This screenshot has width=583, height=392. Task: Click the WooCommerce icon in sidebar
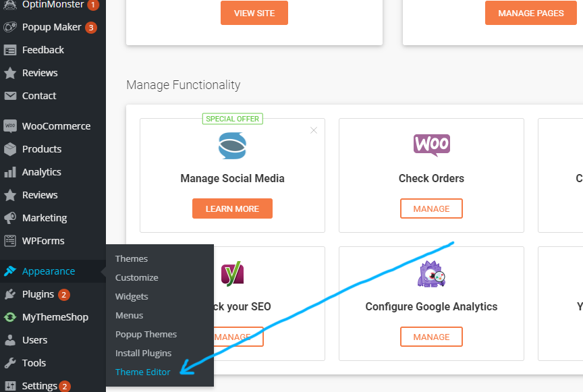(x=10, y=126)
